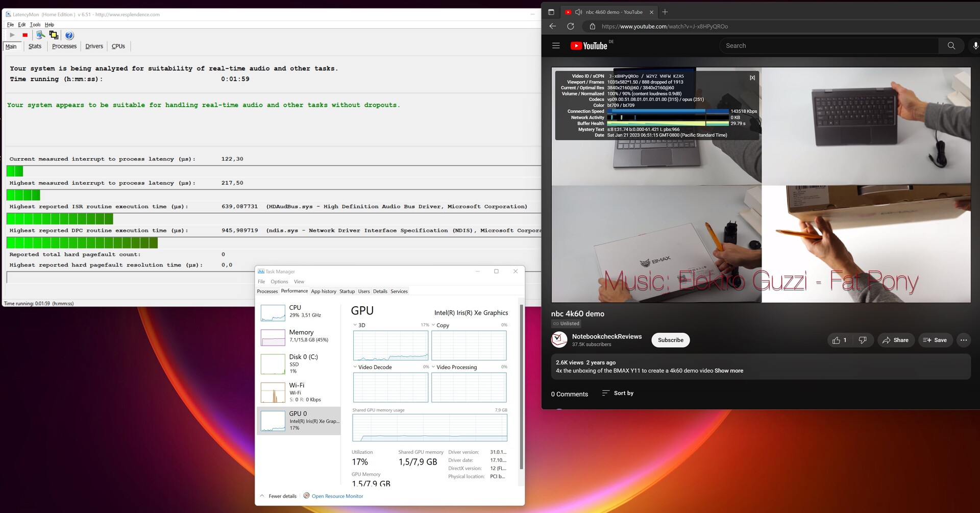Start YouTube voice search microphone
The image size is (980, 513).
975,45
